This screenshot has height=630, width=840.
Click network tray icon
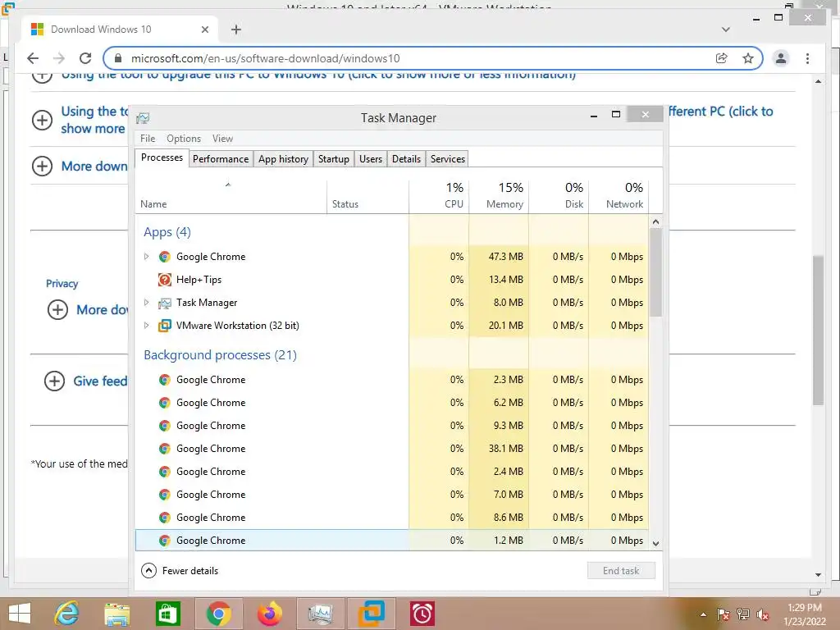point(743,614)
